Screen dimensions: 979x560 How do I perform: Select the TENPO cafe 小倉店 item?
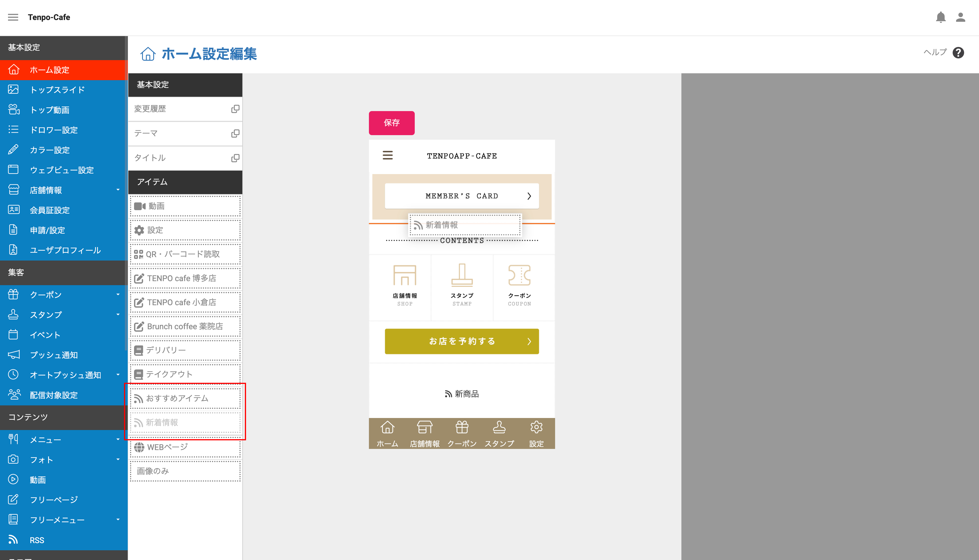click(185, 302)
